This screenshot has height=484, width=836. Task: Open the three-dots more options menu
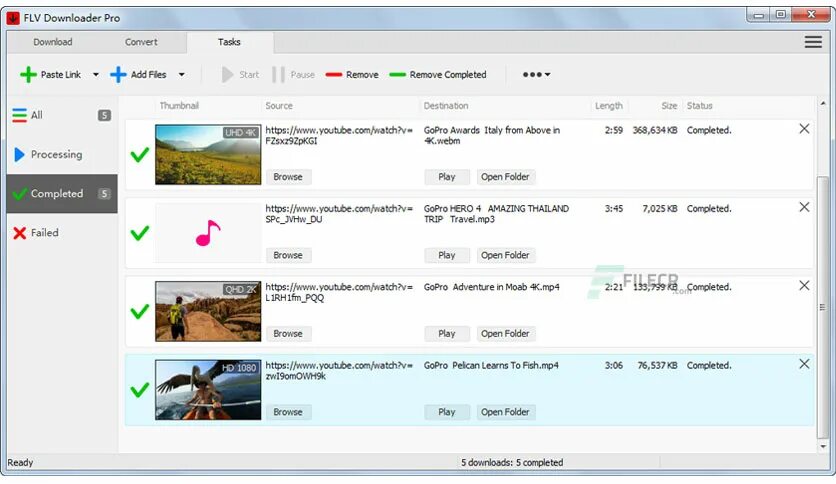536,75
